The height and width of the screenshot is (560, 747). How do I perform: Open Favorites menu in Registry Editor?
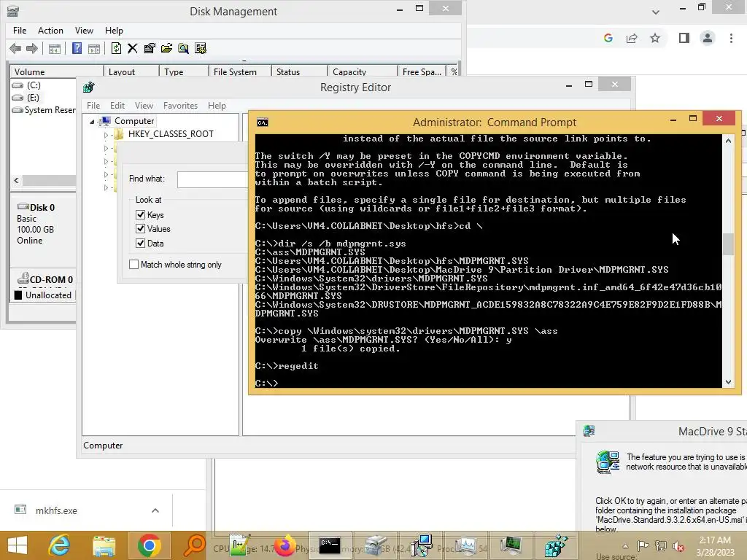180,106
